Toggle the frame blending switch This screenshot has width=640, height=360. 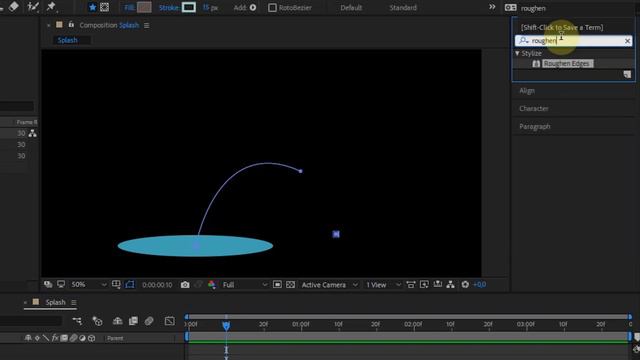click(133, 321)
